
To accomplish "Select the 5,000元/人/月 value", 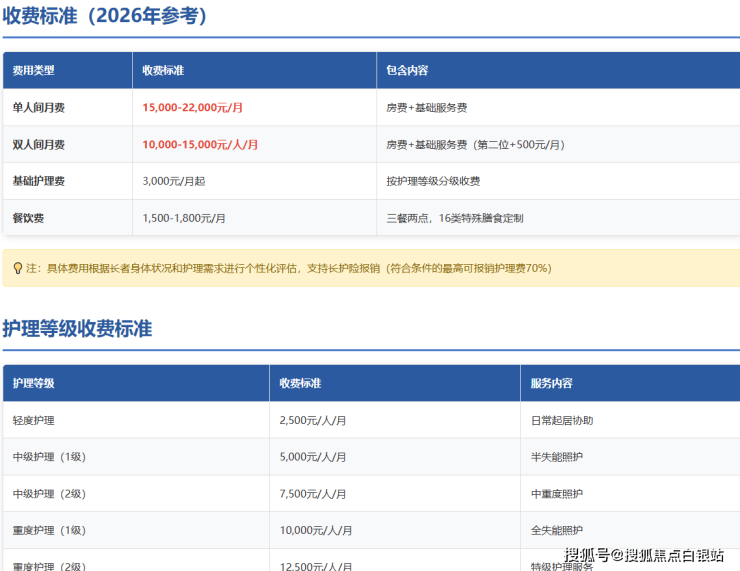I will tap(312, 457).
